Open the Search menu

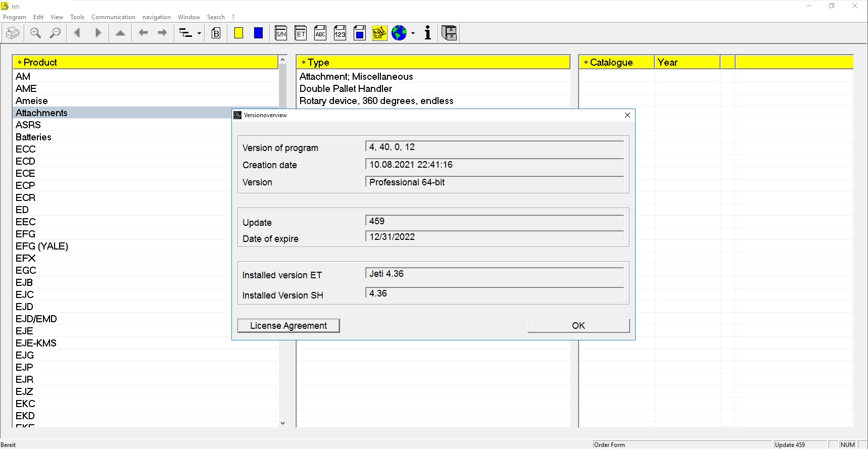point(216,17)
